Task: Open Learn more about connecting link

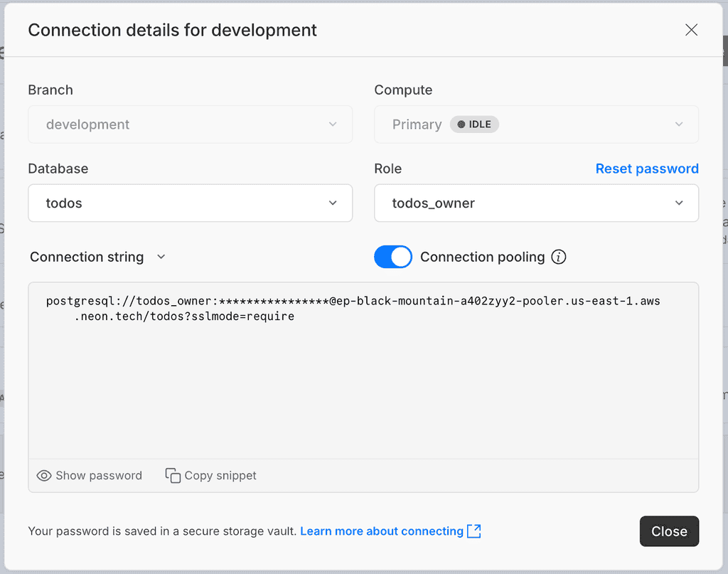Action: click(382, 531)
